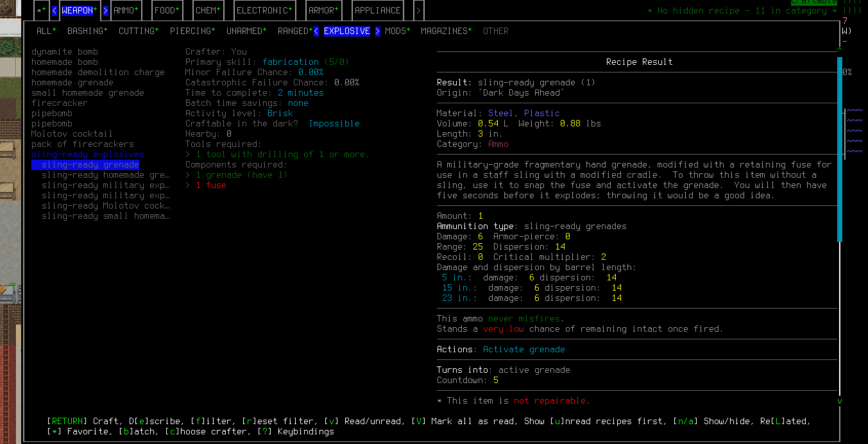Open the CHEM category tab
This screenshot has height=444, width=868.
[x=208, y=11]
